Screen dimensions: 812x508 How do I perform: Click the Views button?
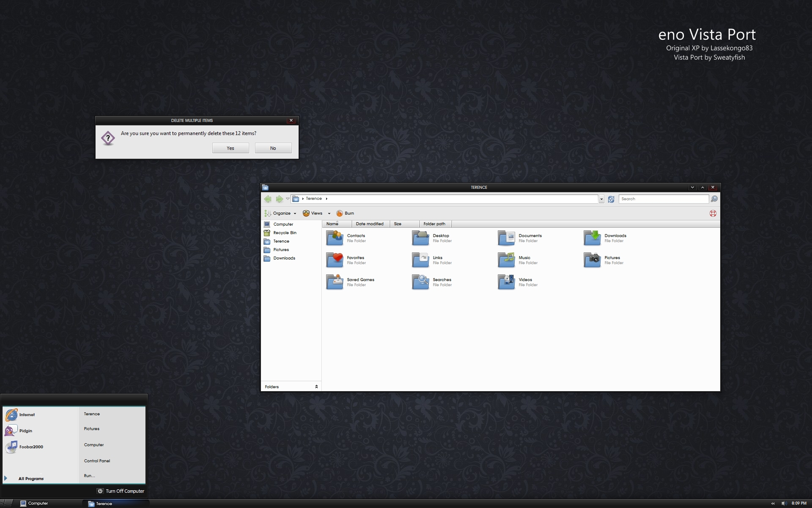click(x=313, y=213)
